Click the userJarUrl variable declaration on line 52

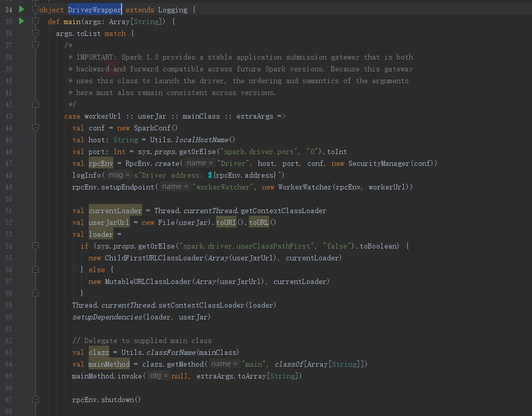click(x=109, y=222)
